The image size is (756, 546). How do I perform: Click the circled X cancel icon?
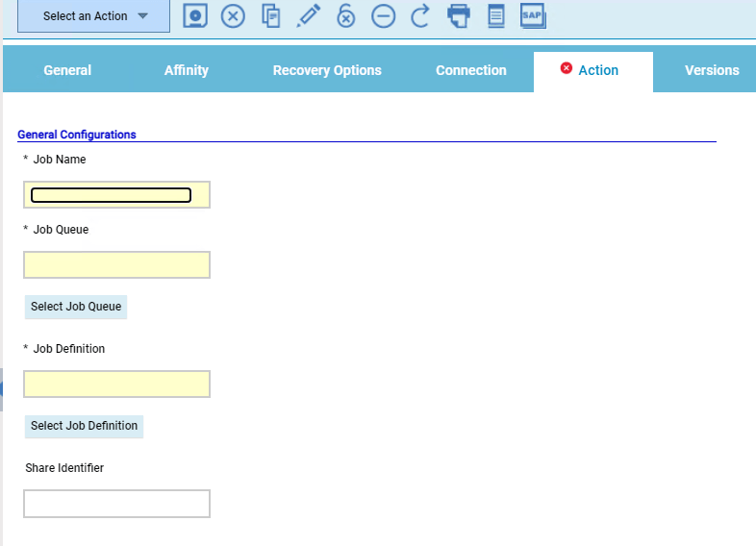pos(233,15)
